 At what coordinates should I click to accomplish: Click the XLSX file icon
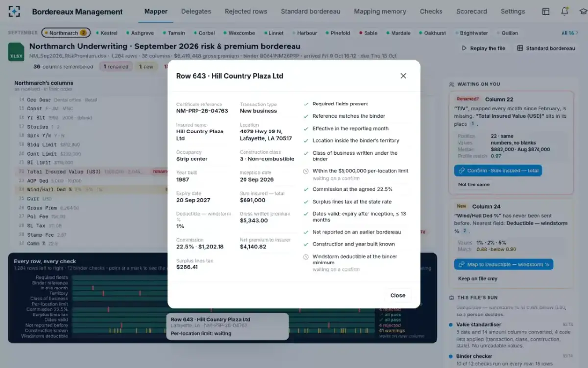[16, 52]
